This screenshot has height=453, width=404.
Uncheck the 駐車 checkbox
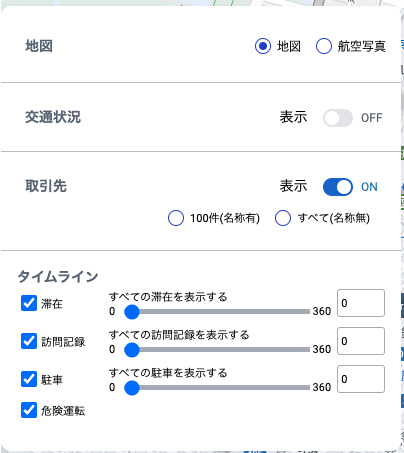click(x=29, y=379)
